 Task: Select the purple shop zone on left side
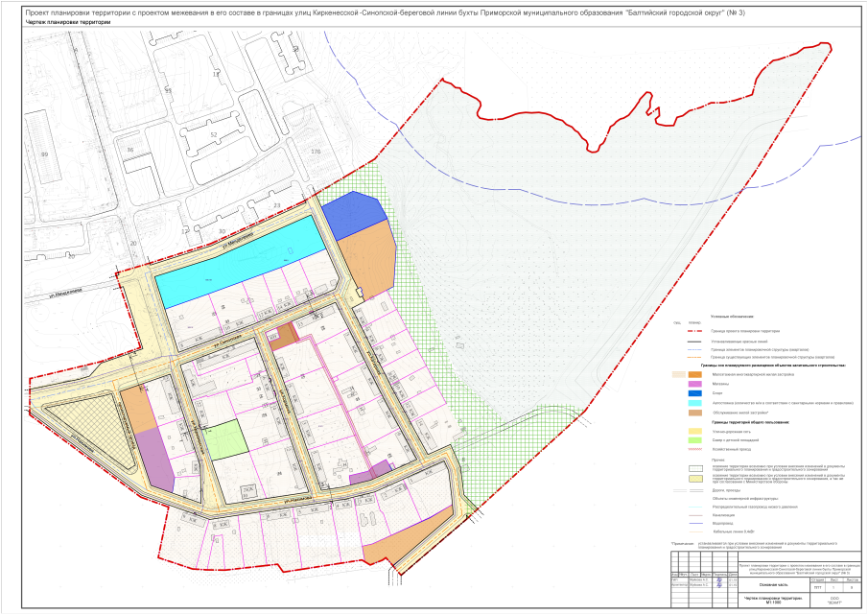153,459
